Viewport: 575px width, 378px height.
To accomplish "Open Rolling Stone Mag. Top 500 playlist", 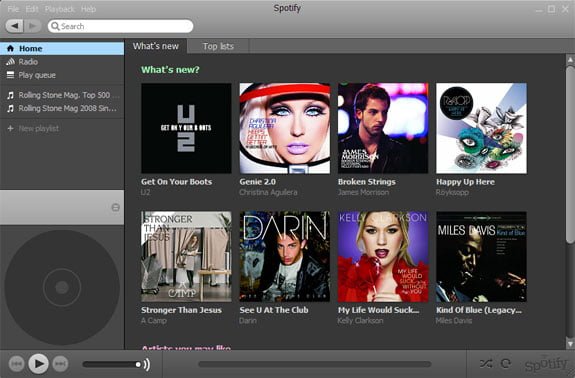I will pyautogui.click(x=62, y=95).
